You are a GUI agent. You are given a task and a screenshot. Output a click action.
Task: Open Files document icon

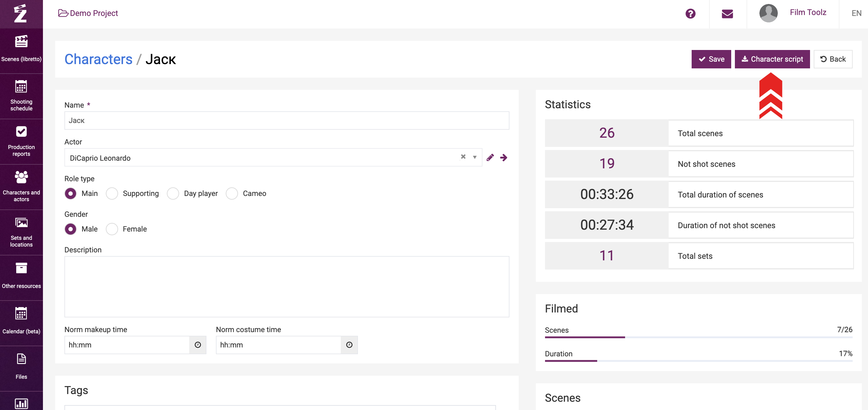pos(21,359)
